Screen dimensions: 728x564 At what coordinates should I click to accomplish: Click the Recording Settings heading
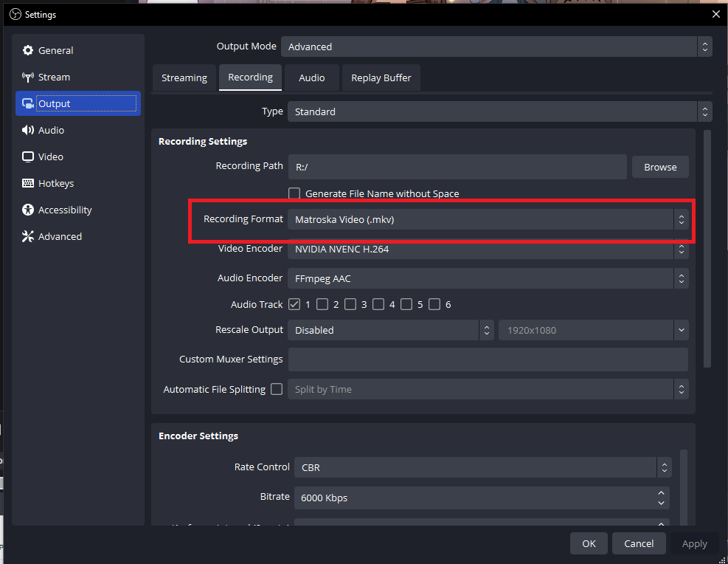pyautogui.click(x=202, y=141)
